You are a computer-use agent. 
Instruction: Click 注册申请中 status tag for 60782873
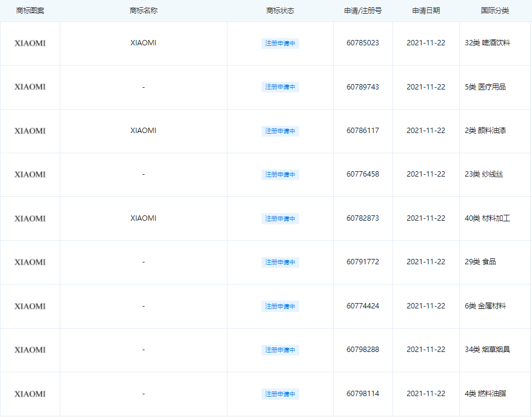pos(280,219)
